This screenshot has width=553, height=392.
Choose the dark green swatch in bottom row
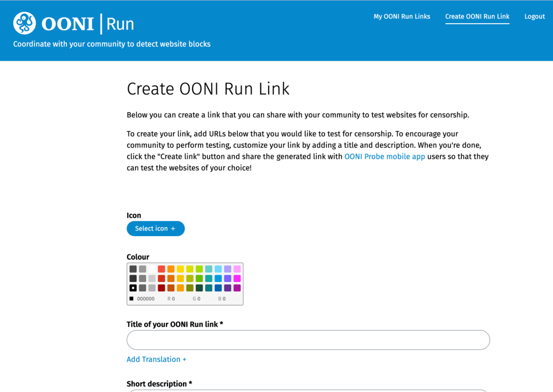(x=199, y=288)
